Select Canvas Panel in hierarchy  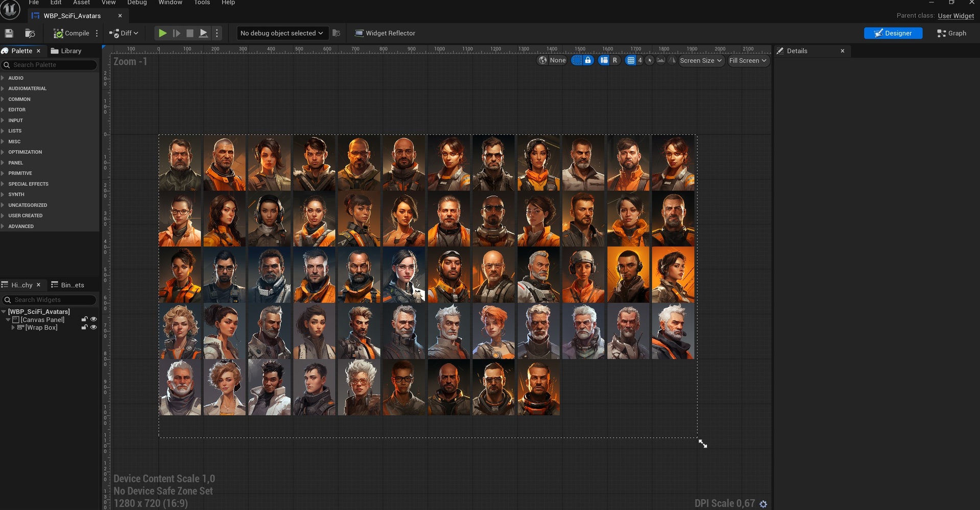[x=42, y=320]
